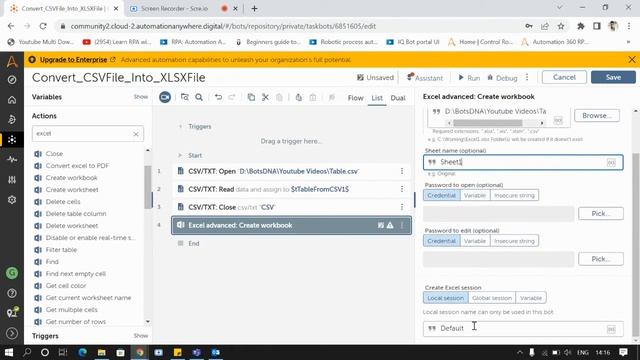Select Variable for Password to edit
640x360 pixels.
475,241
